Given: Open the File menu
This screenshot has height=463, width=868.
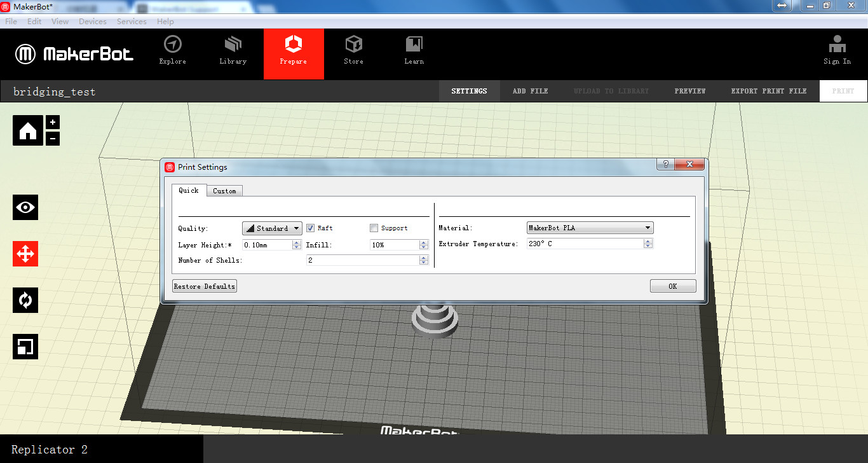Looking at the screenshot, I should click(11, 22).
